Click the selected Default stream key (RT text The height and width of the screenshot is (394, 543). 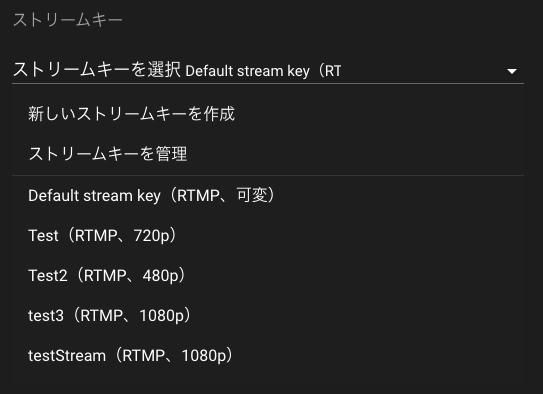[263, 71]
